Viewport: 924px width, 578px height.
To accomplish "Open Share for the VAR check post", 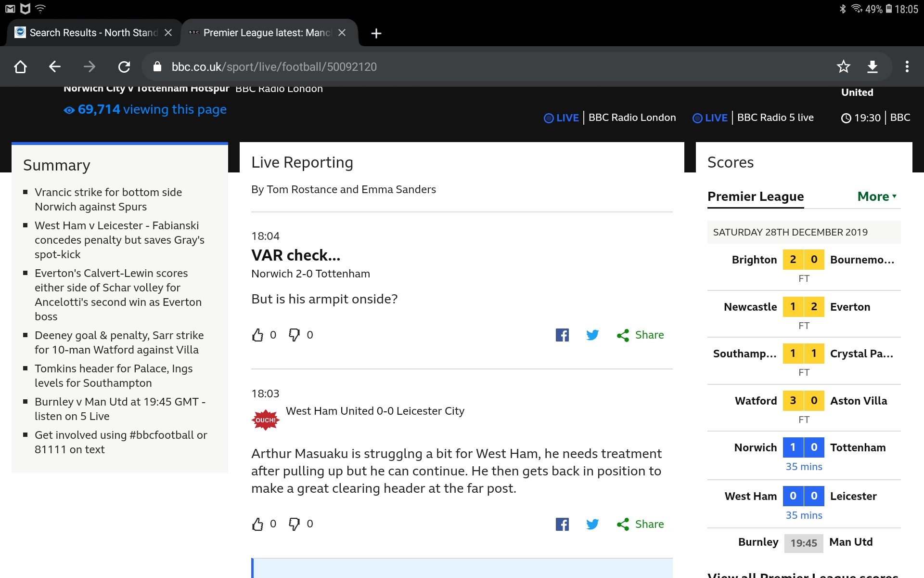I will (x=640, y=335).
